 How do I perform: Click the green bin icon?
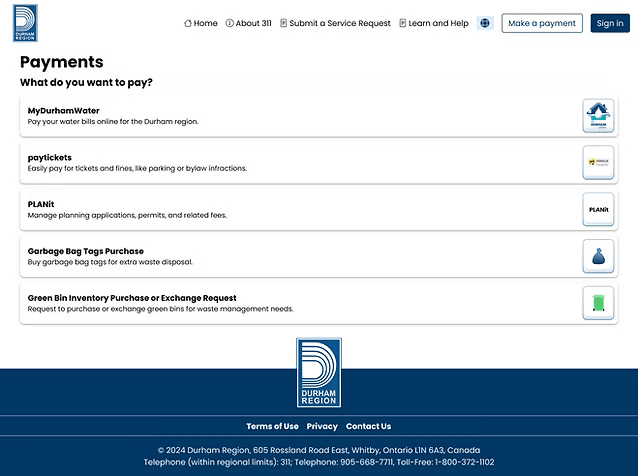(x=598, y=303)
